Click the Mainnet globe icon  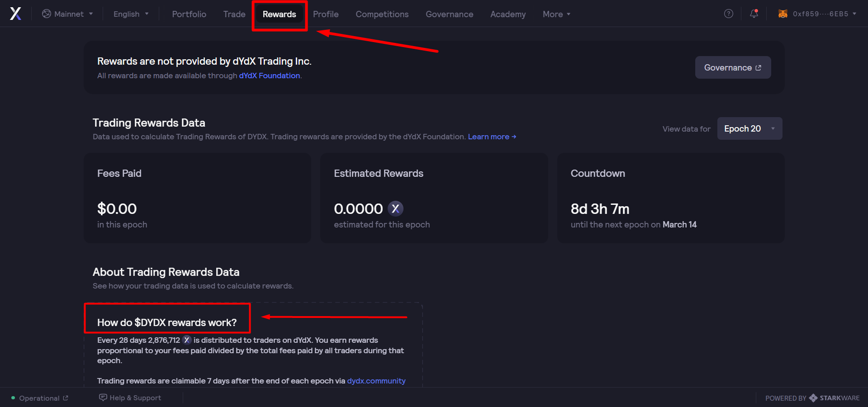click(47, 14)
